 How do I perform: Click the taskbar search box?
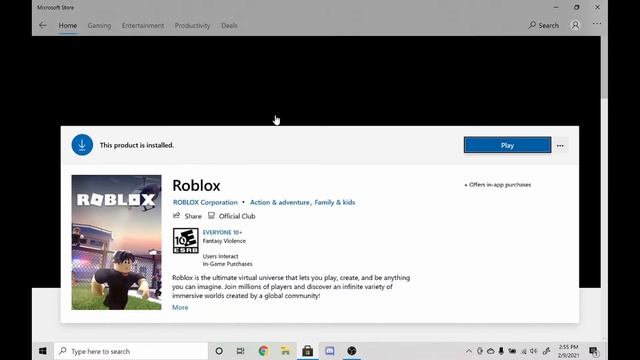click(x=131, y=351)
